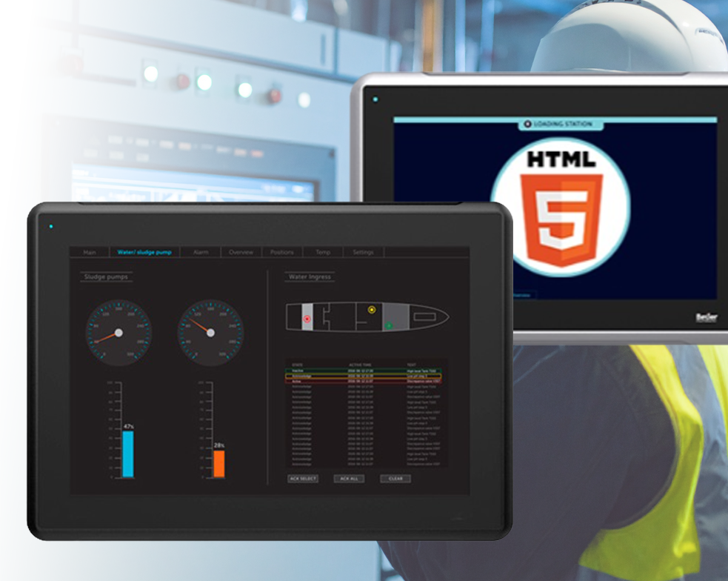728x581 pixels.
Task: Go to the Positions tab
Action: [x=282, y=252]
